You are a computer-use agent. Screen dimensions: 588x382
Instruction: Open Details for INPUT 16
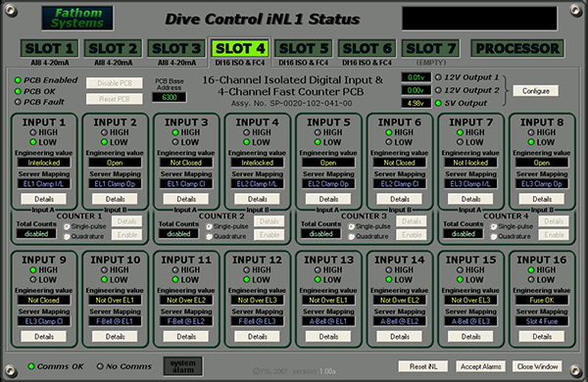542,337
